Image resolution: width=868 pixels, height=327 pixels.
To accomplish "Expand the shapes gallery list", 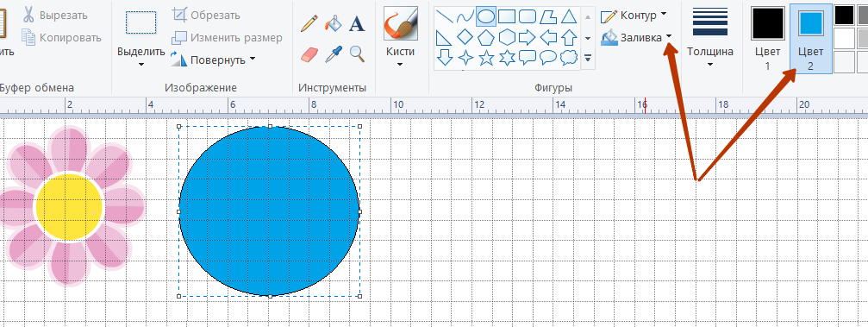I will [x=588, y=58].
